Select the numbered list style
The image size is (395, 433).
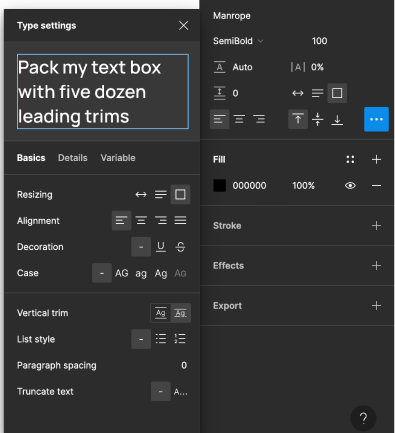pyautogui.click(x=180, y=339)
